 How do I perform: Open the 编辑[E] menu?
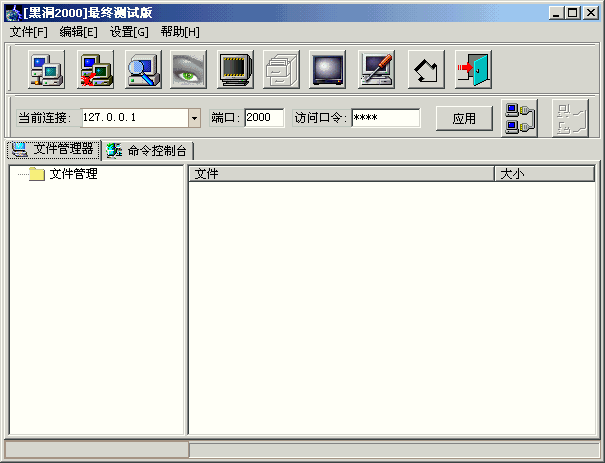coord(79,31)
